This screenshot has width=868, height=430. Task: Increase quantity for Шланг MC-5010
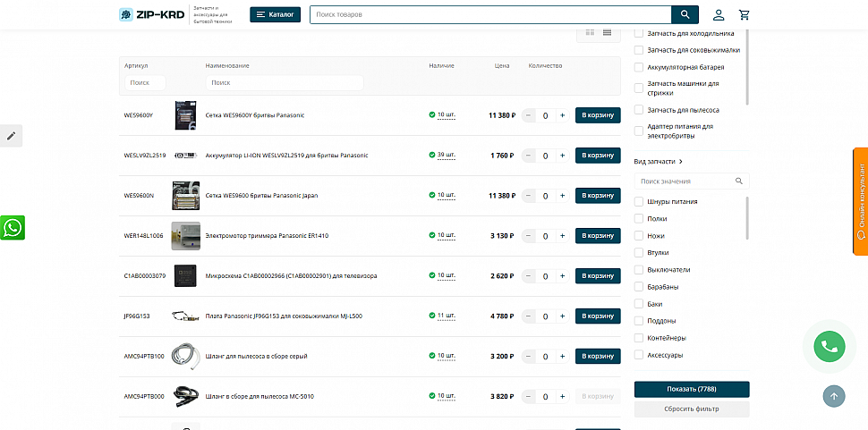(563, 396)
